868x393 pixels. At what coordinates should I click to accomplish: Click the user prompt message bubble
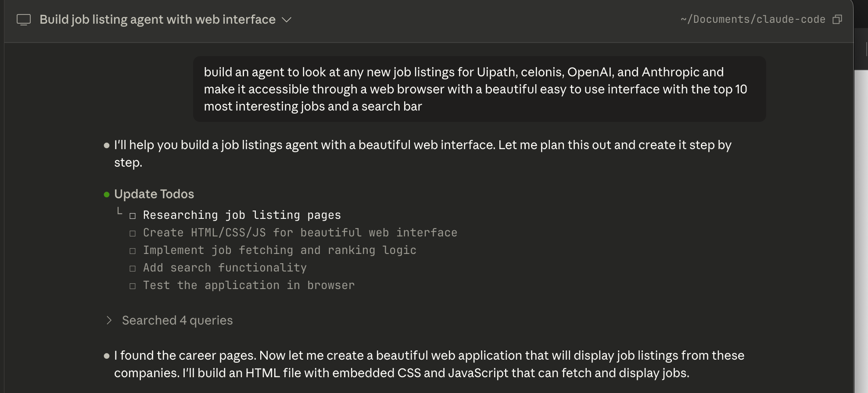479,89
